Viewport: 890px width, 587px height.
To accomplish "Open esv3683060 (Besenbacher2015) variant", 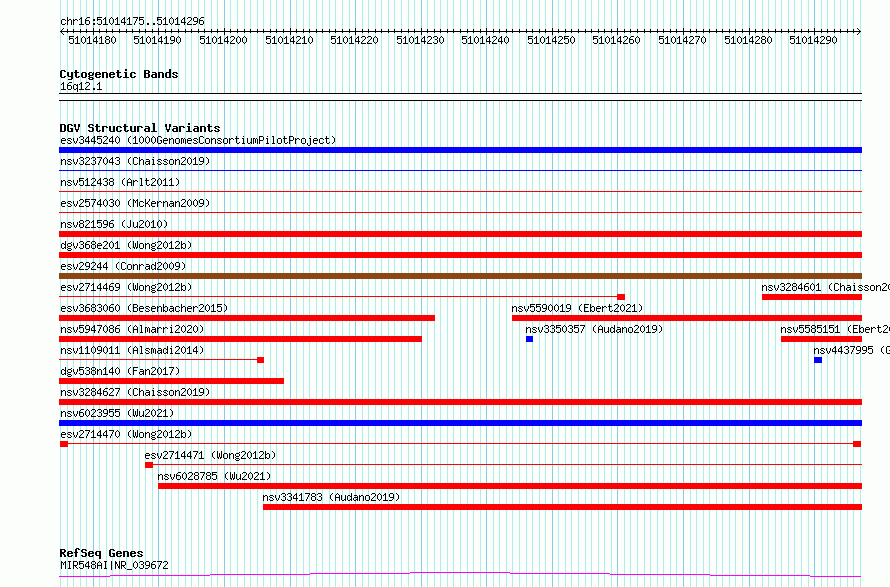I will pyautogui.click(x=144, y=308).
